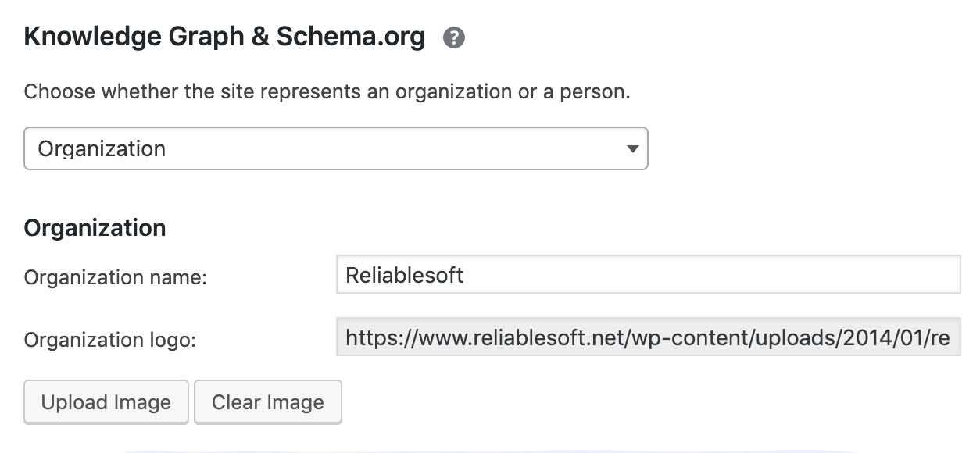980x453 pixels.
Task: Select the 'Organization' value shown in the dropdown
Action: [102, 148]
